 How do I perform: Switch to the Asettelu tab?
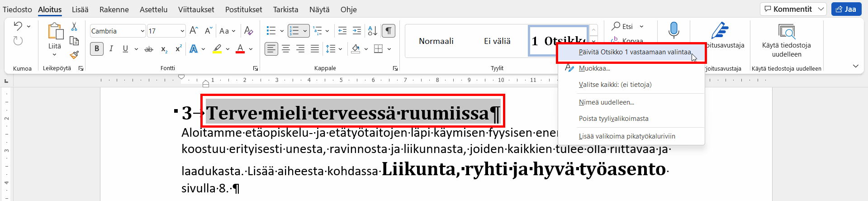pos(153,9)
